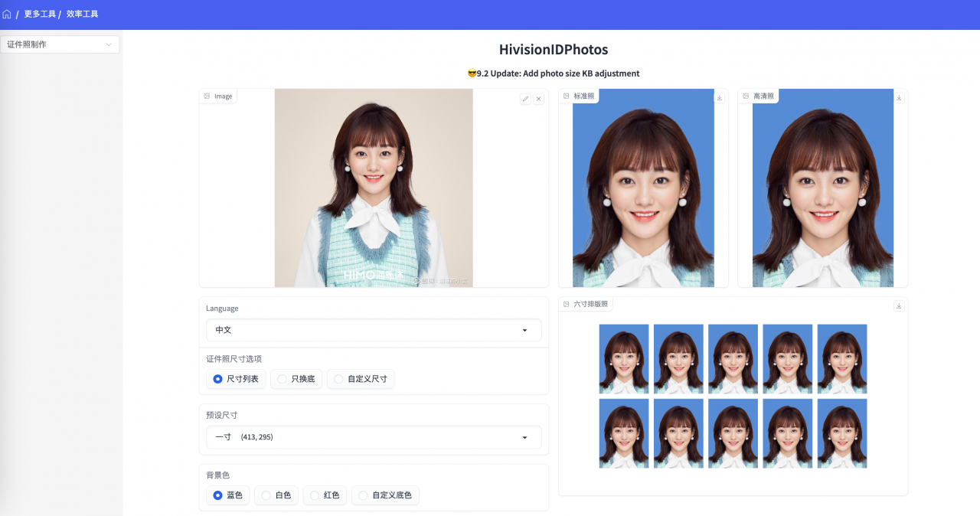This screenshot has width=980, height=516.
Task: Open 效率工具 breadcrumb link
Action: (82, 14)
